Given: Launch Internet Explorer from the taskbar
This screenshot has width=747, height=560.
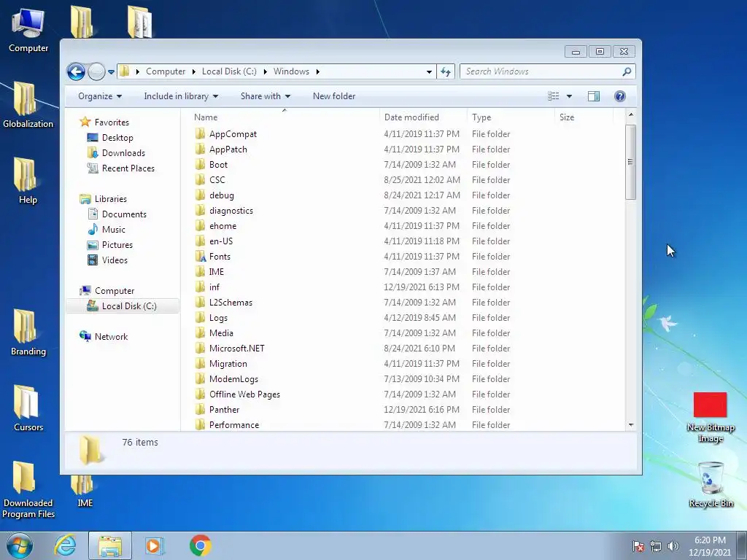Looking at the screenshot, I should (x=65, y=545).
